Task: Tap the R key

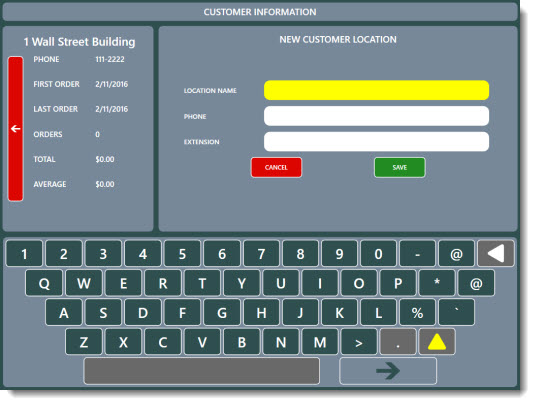Action: point(163,283)
